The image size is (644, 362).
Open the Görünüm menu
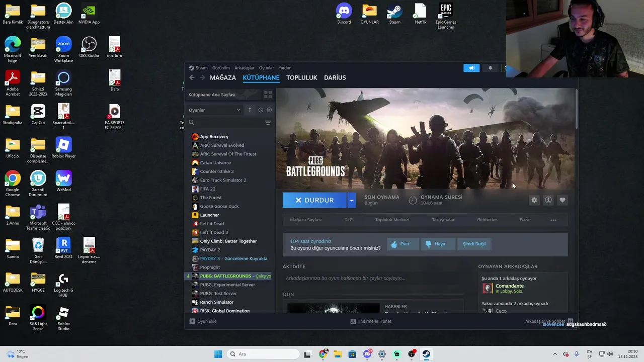(x=221, y=68)
